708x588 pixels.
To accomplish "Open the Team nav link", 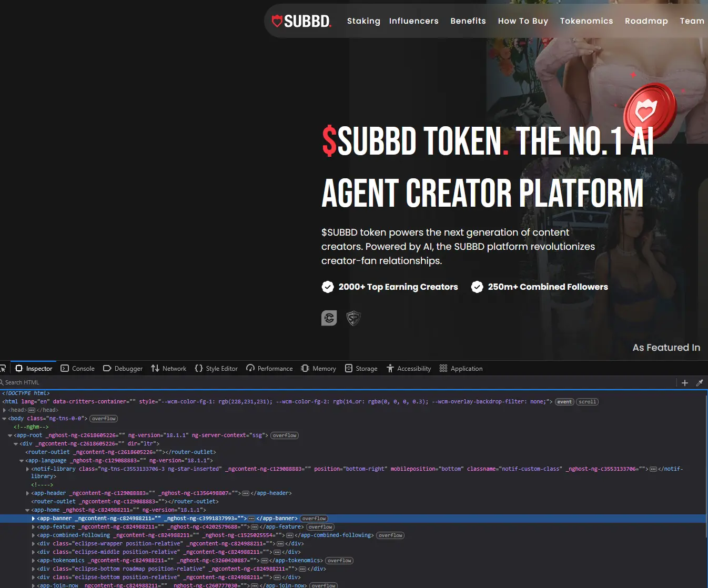I will point(692,21).
